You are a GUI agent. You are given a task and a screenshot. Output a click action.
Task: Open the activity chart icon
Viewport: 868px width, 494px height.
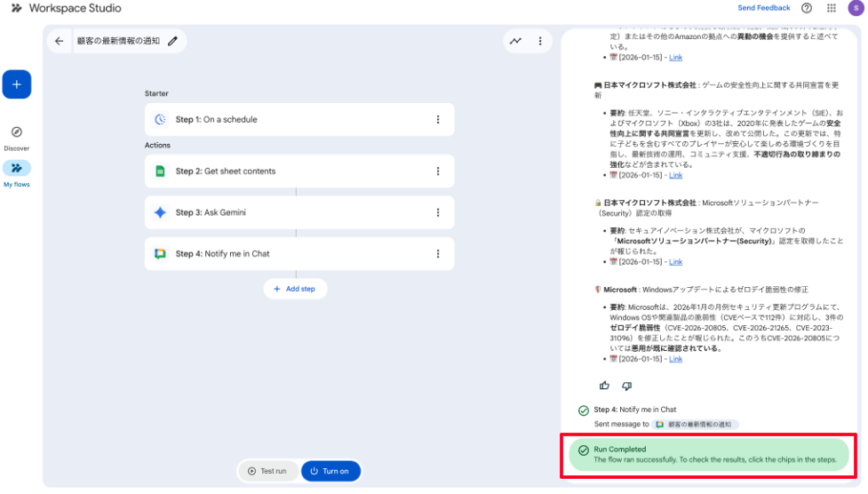[x=515, y=41]
